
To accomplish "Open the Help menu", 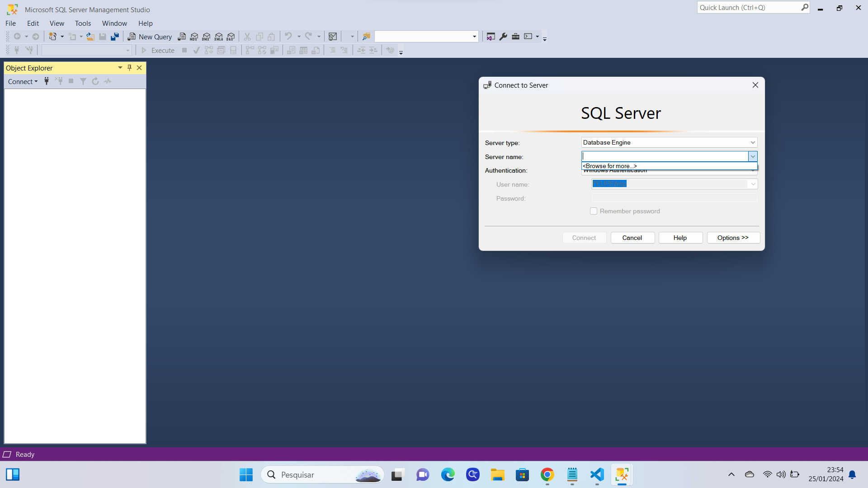I will pyautogui.click(x=146, y=23).
